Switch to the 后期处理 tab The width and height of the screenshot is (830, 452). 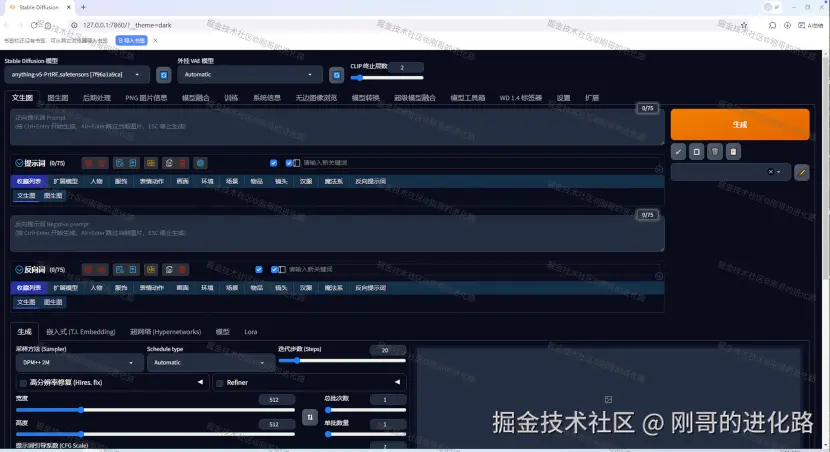coord(96,98)
